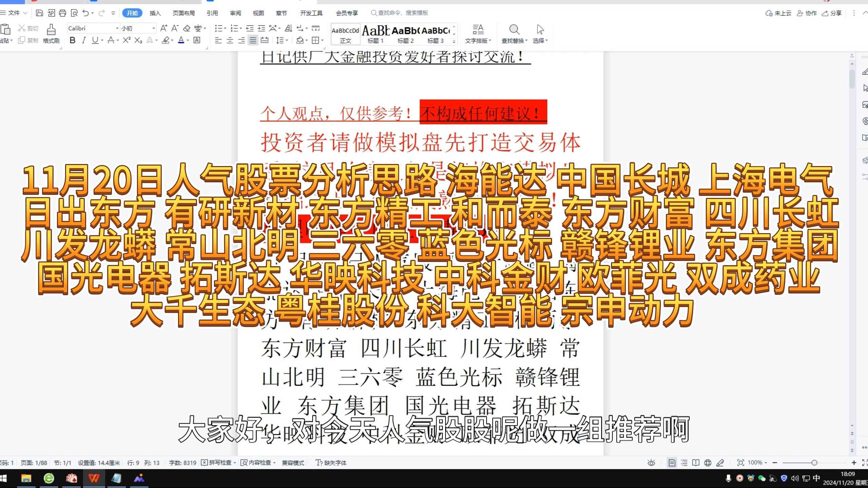Screen dimensions: 868x488
Task: Click the full screen icon in the status bar
Action: click(x=865, y=463)
